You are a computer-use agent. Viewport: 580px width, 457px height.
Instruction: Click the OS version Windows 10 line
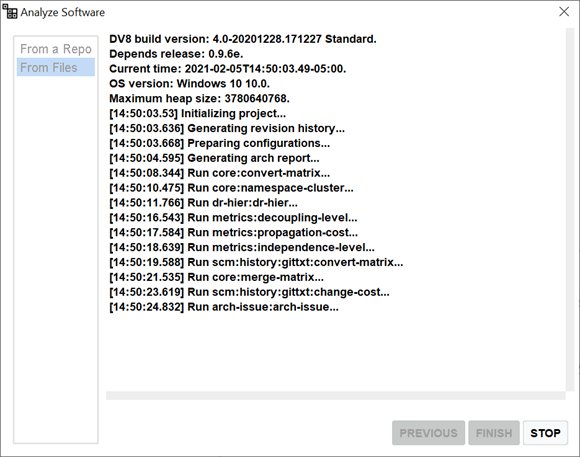[x=189, y=84]
